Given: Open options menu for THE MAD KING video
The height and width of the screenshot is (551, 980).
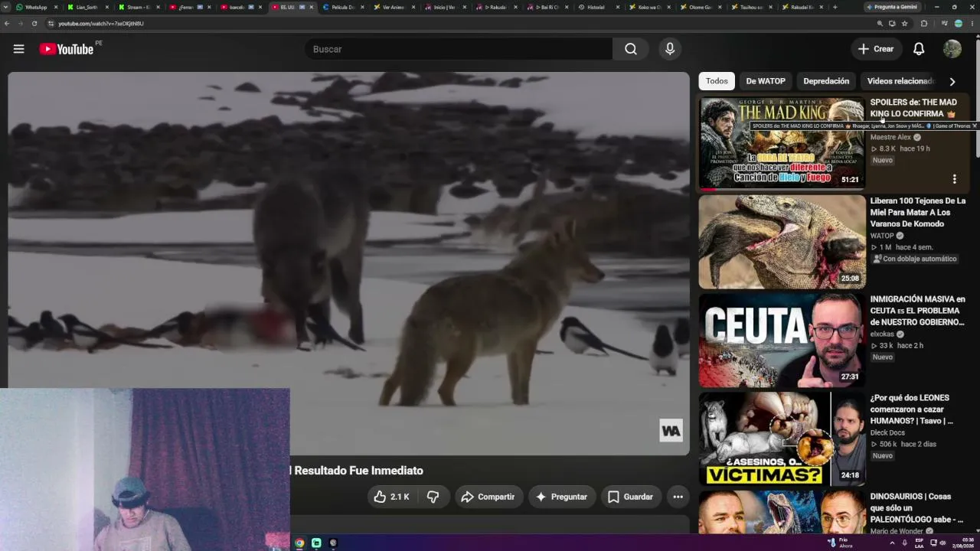Looking at the screenshot, I should pyautogui.click(x=954, y=179).
